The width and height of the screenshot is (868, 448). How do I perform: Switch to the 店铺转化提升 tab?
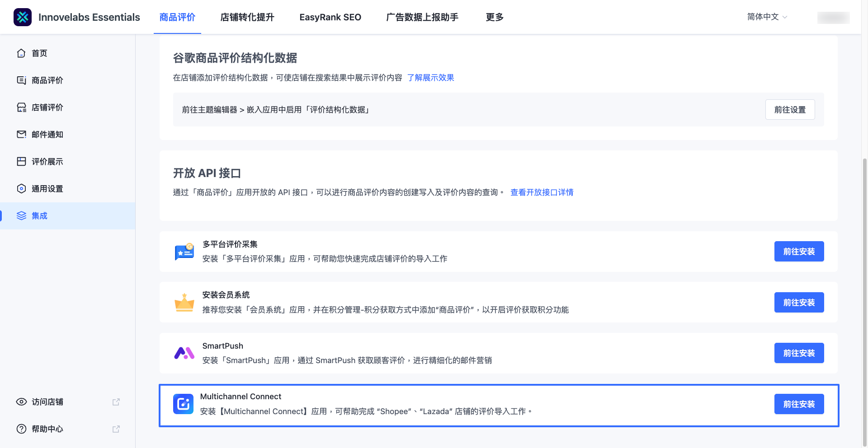pyautogui.click(x=247, y=17)
